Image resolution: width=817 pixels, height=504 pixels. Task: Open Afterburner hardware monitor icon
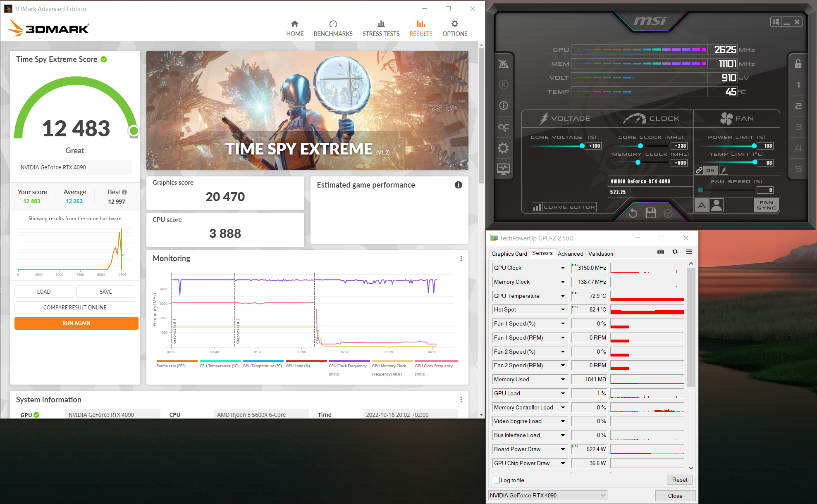point(503,169)
